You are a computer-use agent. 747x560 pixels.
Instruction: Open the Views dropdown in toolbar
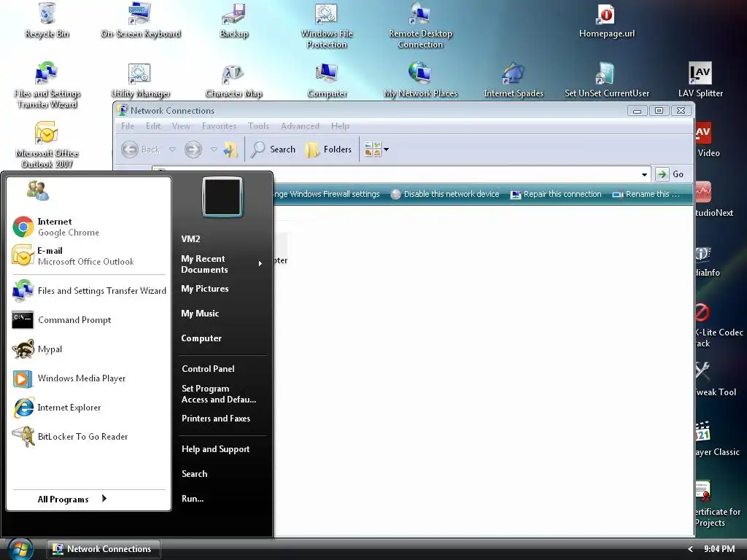point(376,149)
